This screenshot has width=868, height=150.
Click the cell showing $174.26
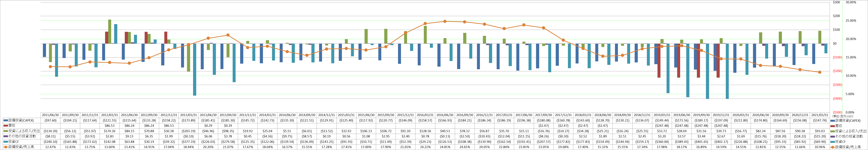pos(110,131)
